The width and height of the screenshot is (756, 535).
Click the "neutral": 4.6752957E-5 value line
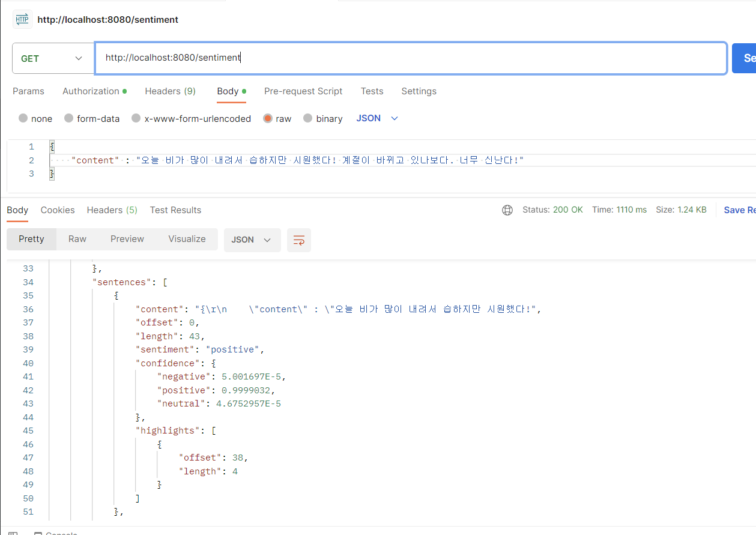tap(219, 404)
